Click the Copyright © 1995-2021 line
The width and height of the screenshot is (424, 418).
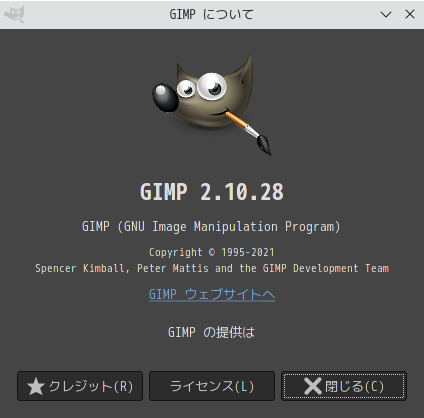(x=212, y=252)
